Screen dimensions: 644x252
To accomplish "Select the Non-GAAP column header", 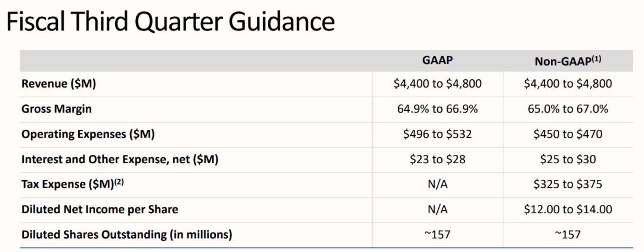I will 567,61.
